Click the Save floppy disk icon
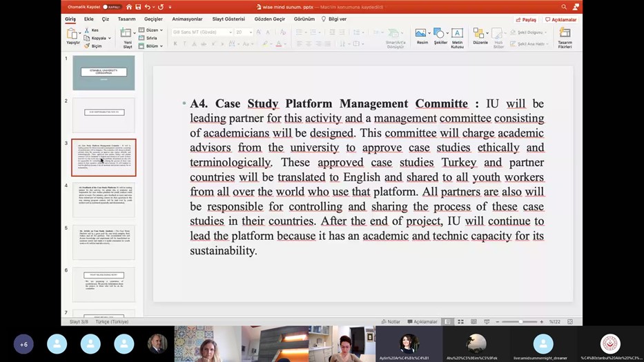Image resolution: width=644 pixels, height=362 pixels. coord(138,7)
